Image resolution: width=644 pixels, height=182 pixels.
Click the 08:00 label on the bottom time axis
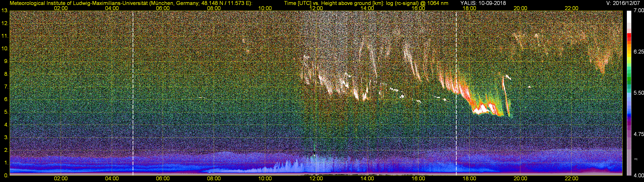coord(214,179)
